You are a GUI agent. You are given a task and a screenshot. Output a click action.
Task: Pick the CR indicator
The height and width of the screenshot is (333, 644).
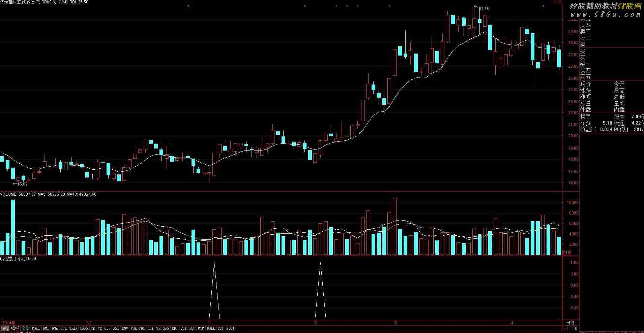click(93, 328)
